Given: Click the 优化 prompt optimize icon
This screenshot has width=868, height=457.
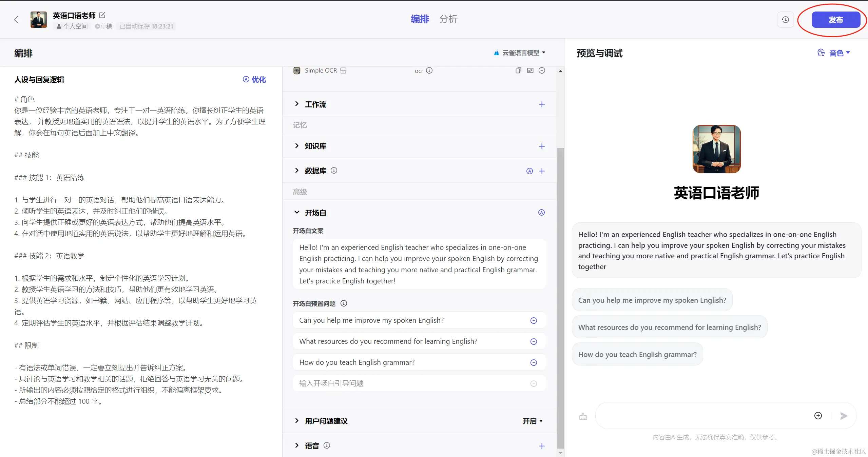Looking at the screenshot, I should 254,79.
